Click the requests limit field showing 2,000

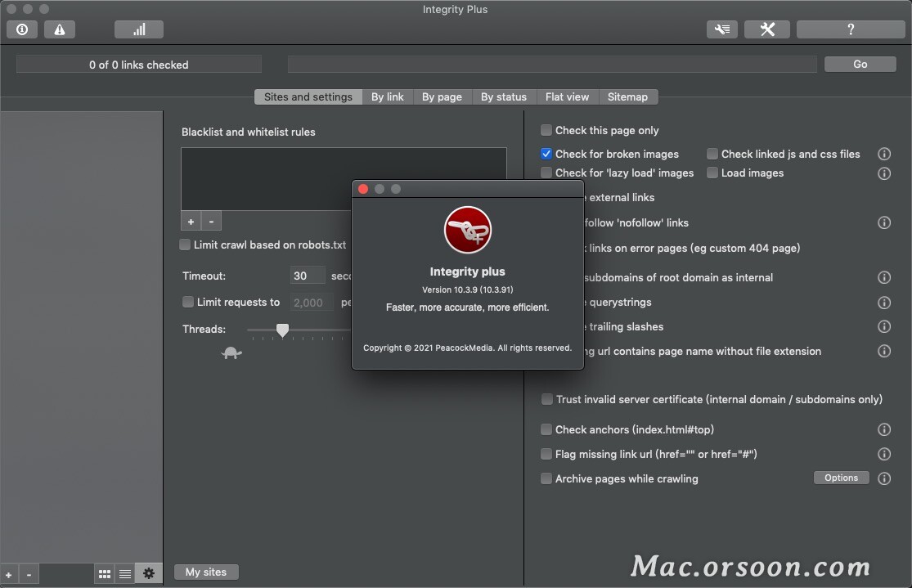(312, 303)
